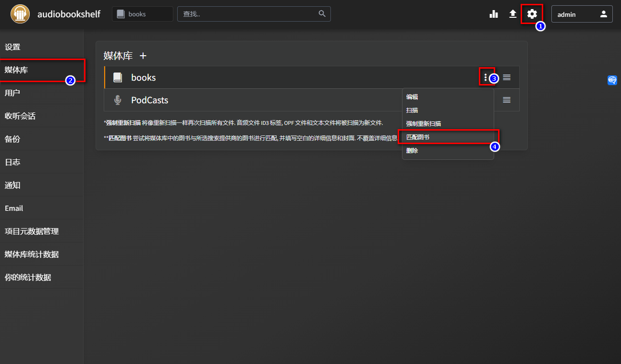
Task: Click the blue floating extension icon
Action: point(612,80)
